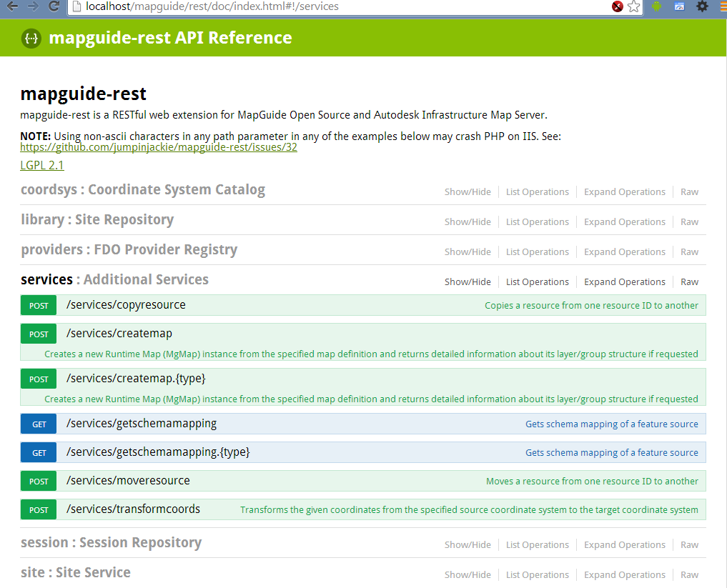Click GET badge for /services/getschemamapping

39,424
